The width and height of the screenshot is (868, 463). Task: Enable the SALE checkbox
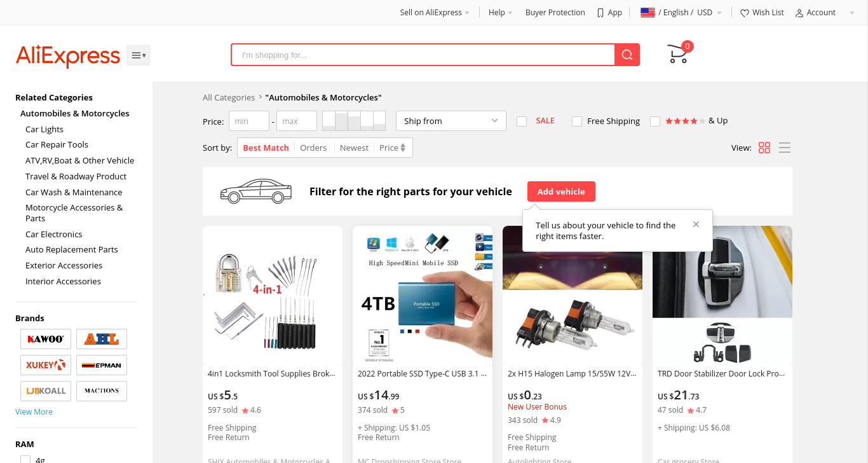(522, 121)
